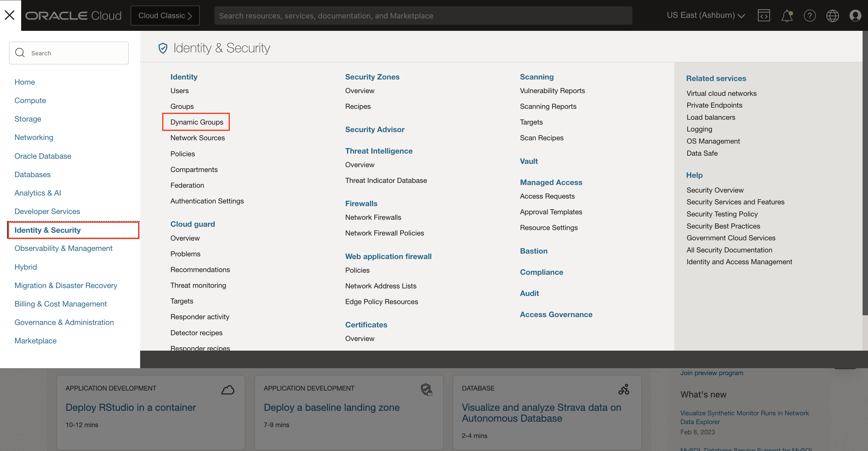The width and height of the screenshot is (868, 451).
Task: Select Marketplace in the navigation menu
Action: (35, 341)
